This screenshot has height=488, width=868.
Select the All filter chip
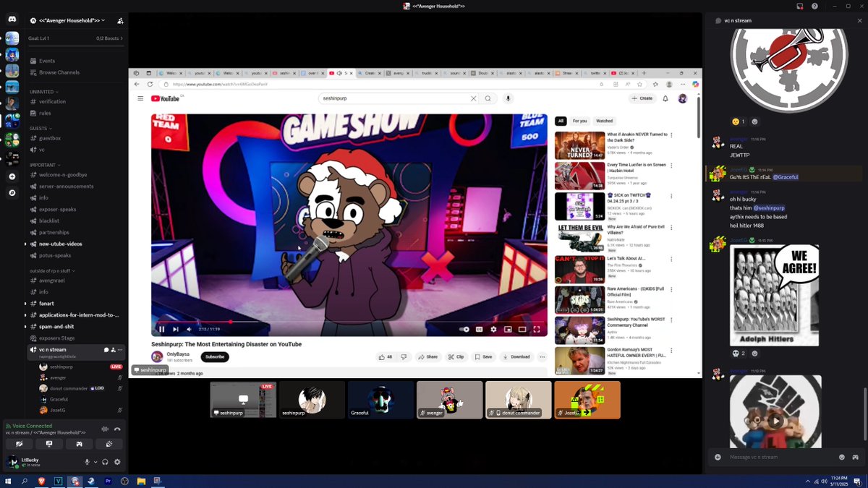561,121
